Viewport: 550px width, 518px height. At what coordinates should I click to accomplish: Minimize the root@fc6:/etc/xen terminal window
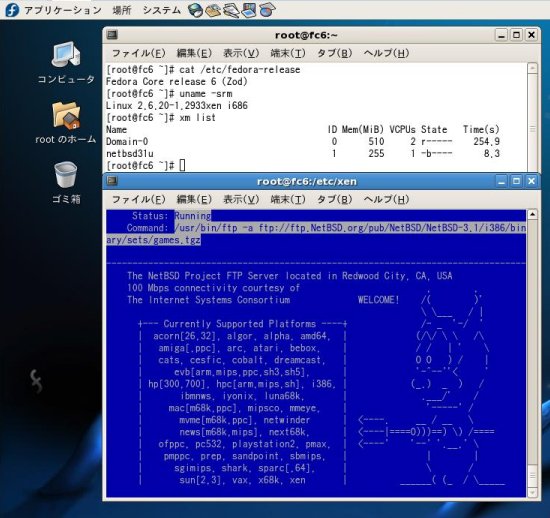pyautogui.click(x=501, y=181)
